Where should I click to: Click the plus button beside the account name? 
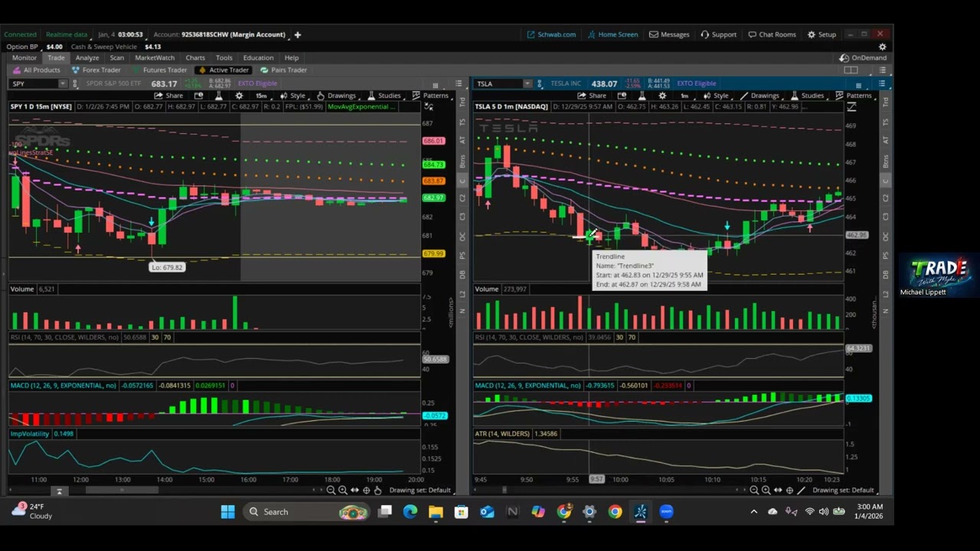tap(298, 34)
